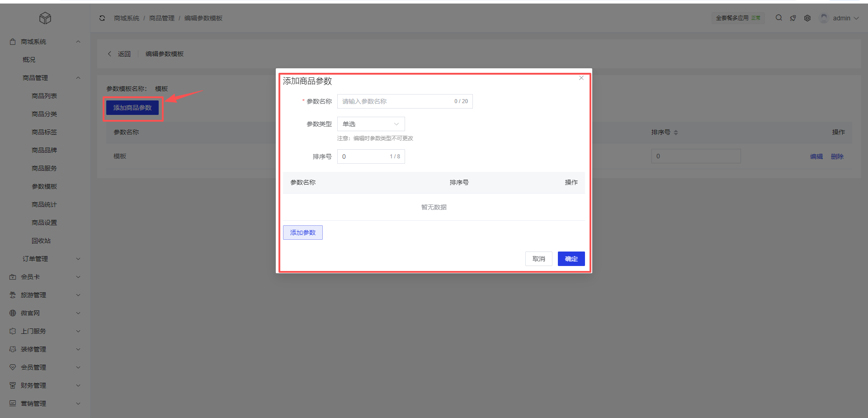
Task: Open the 参数类型 dropdown showing 单选
Action: click(371, 124)
